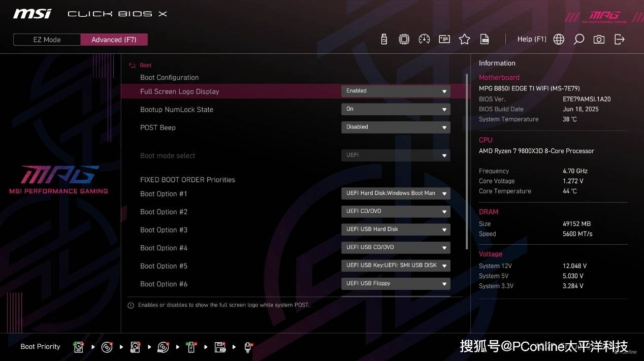
Task: Click the MPG B850I EDGE TI WIFI model text
Action: click(x=529, y=88)
